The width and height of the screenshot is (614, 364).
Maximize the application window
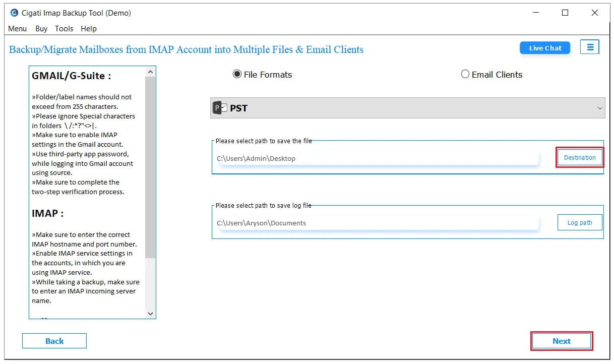tap(565, 13)
